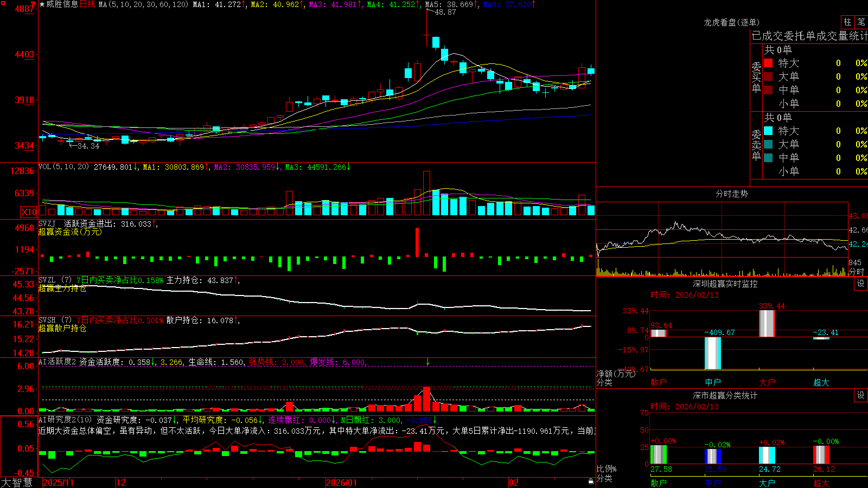868x488 pixels.
Task: Click the SVZJ indicator name
Action: click(x=47, y=223)
